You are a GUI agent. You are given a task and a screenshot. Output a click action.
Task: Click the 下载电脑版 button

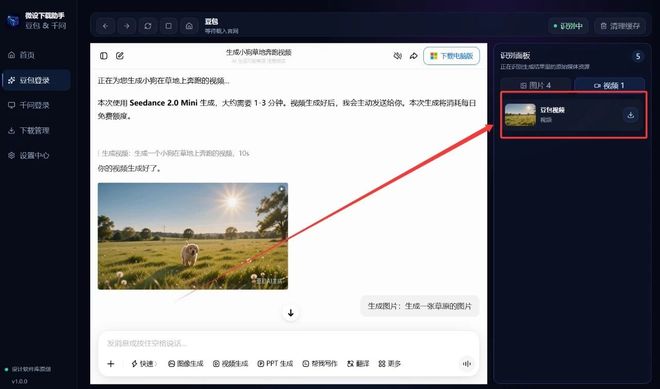452,56
